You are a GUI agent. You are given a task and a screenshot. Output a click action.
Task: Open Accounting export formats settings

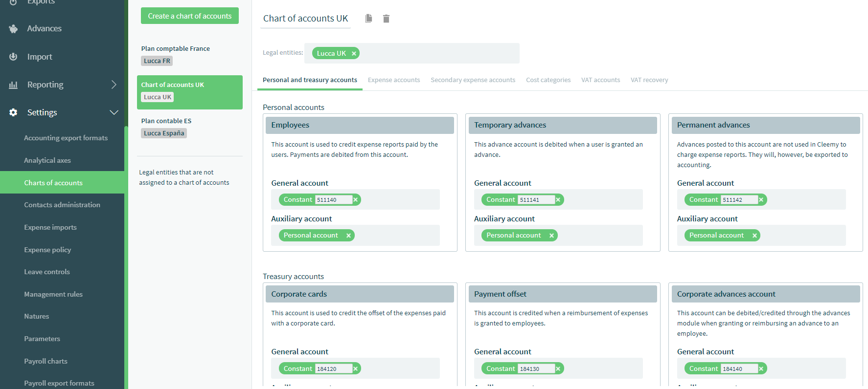click(66, 138)
